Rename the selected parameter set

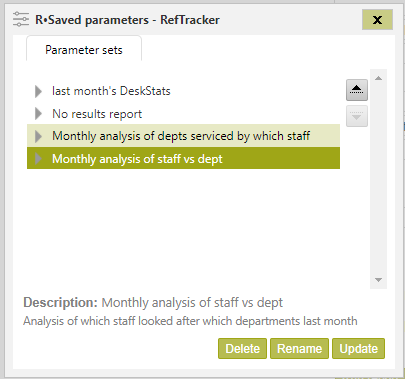coord(299,349)
